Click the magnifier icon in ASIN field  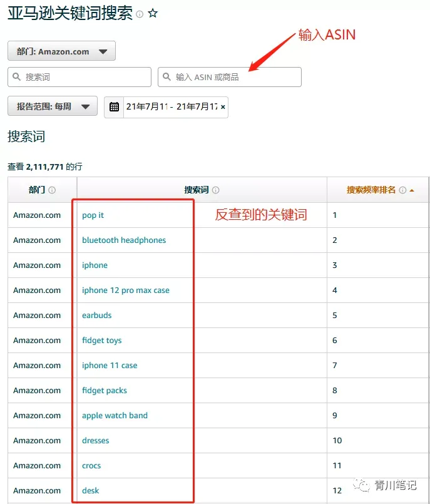click(166, 76)
